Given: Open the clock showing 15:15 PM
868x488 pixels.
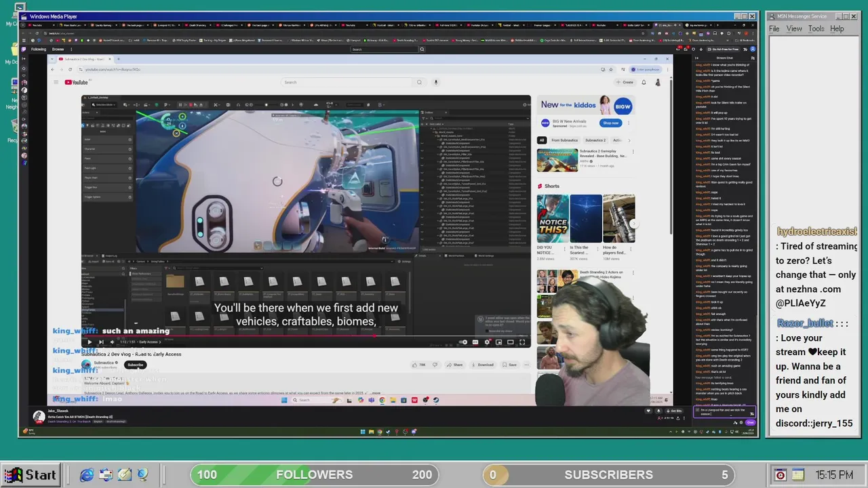Looking at the screenshot, I should click(x=835, y=475).
